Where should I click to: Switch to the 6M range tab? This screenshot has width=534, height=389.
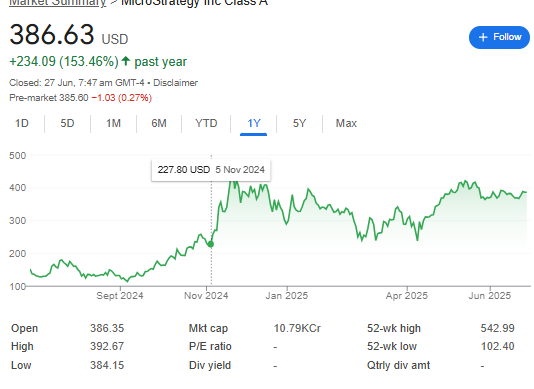159,123
